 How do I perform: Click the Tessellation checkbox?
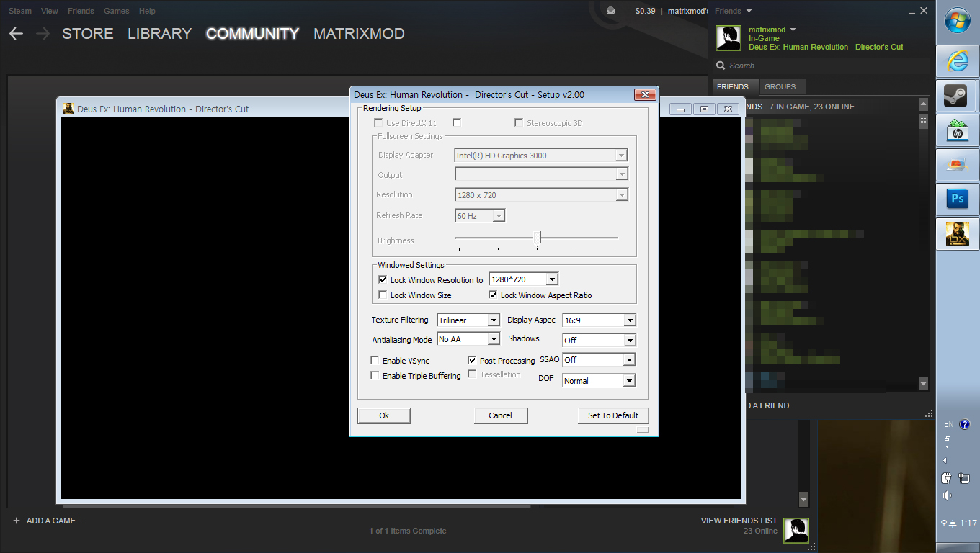coord(472,374)
